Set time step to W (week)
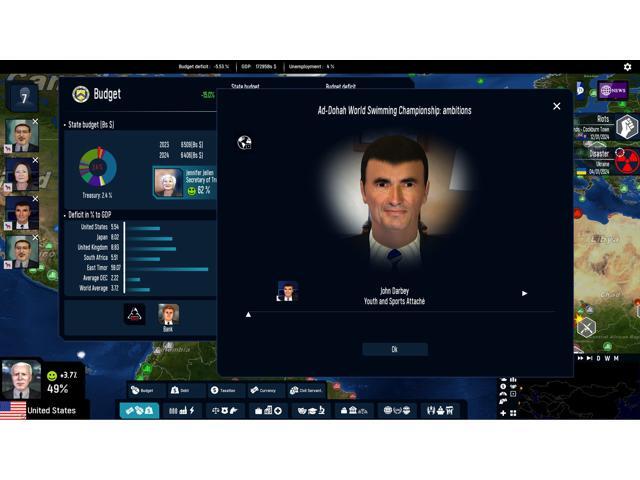This screenshot has width=640, height=480. (x=607, y=358)
